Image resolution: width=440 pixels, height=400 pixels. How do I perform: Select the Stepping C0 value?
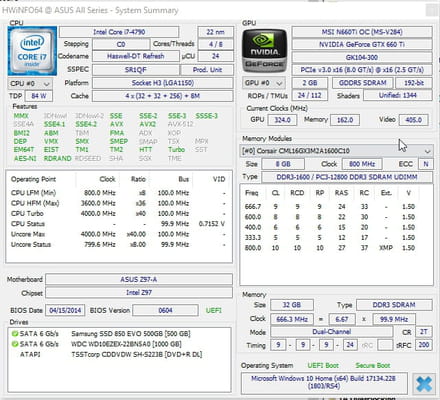121,44
